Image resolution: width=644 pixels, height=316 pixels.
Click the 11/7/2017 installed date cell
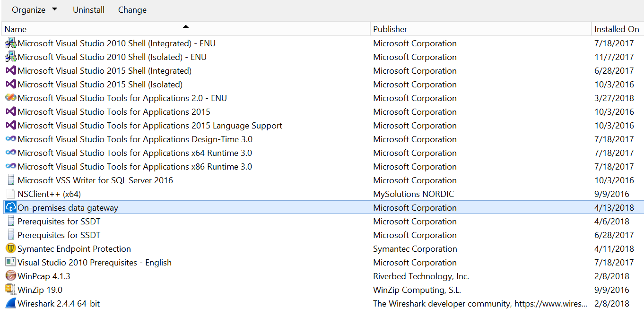614,57
